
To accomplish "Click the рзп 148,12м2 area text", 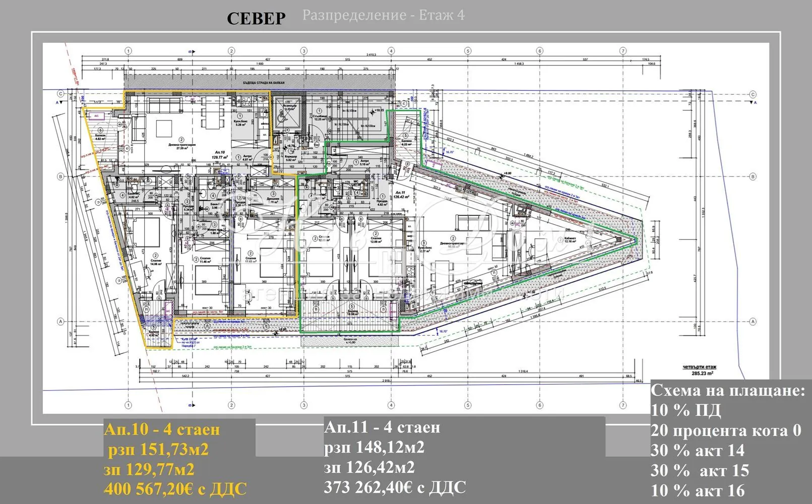I will point(374,447).
